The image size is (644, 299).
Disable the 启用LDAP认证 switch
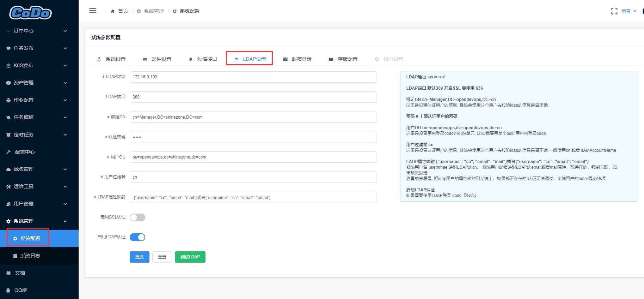click(x=137, y=237)
